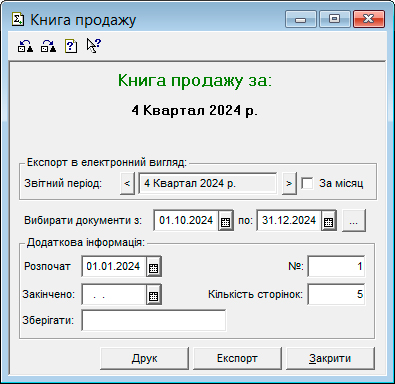Image resolution: width=395 pixels, height=384 pixels.
Task: Click the ellipsis period selection button
Action: [354, 220]
